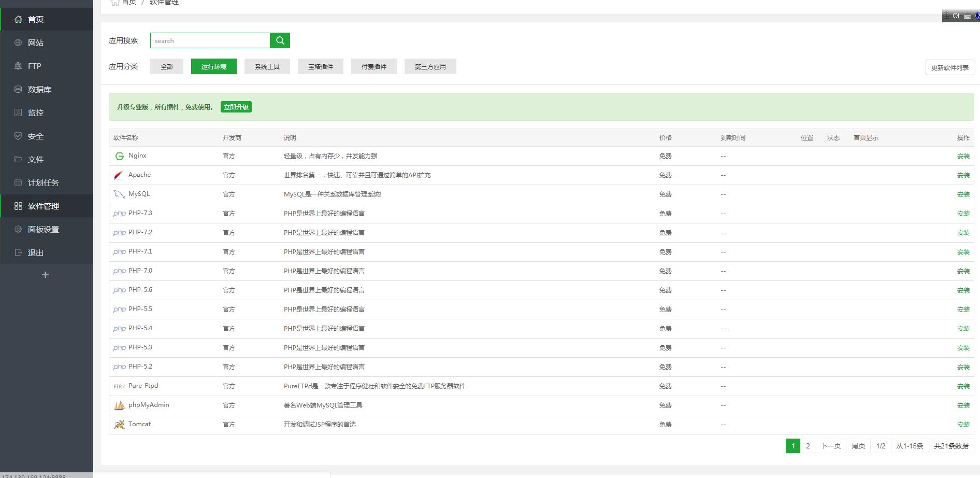Click the php icon of PHP-5.6 row
The height and width of the screenshot is (478, 980).
(120, 290)
